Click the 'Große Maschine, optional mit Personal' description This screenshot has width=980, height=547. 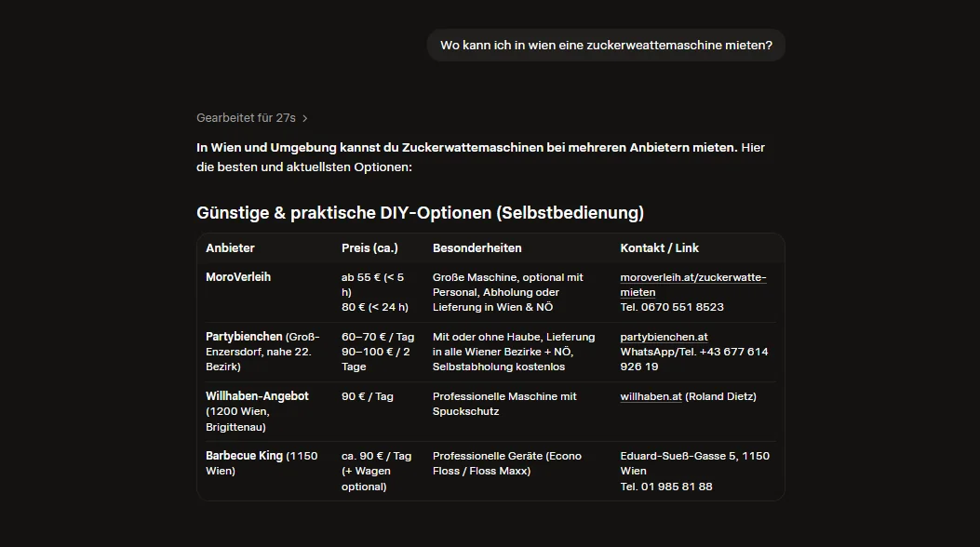[507, 292]
